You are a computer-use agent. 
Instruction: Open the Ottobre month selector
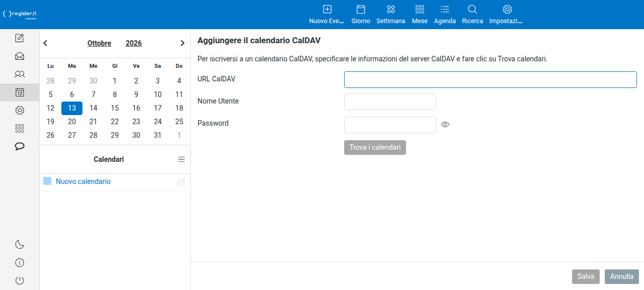[99, 43]
